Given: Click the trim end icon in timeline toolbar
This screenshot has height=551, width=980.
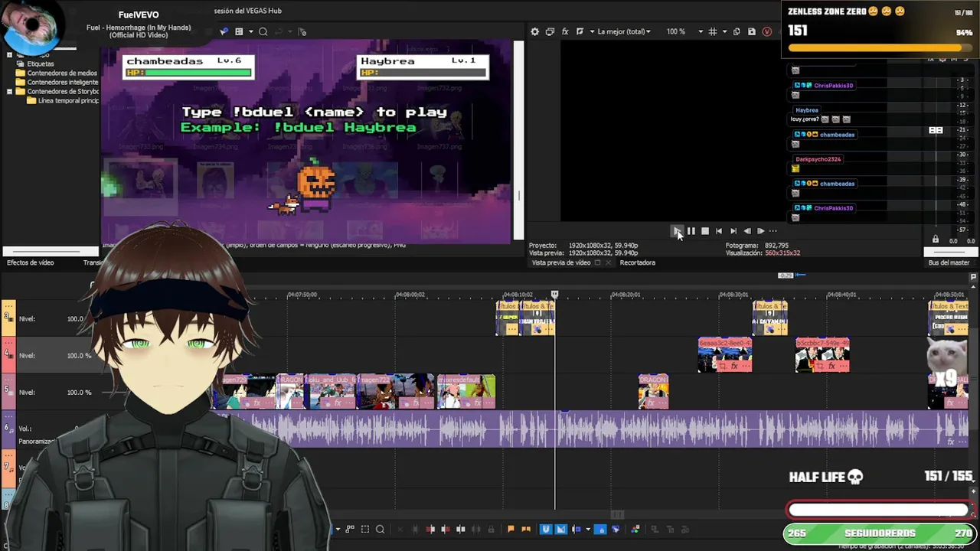Looking at the screenshot, I should coord(446,529).
